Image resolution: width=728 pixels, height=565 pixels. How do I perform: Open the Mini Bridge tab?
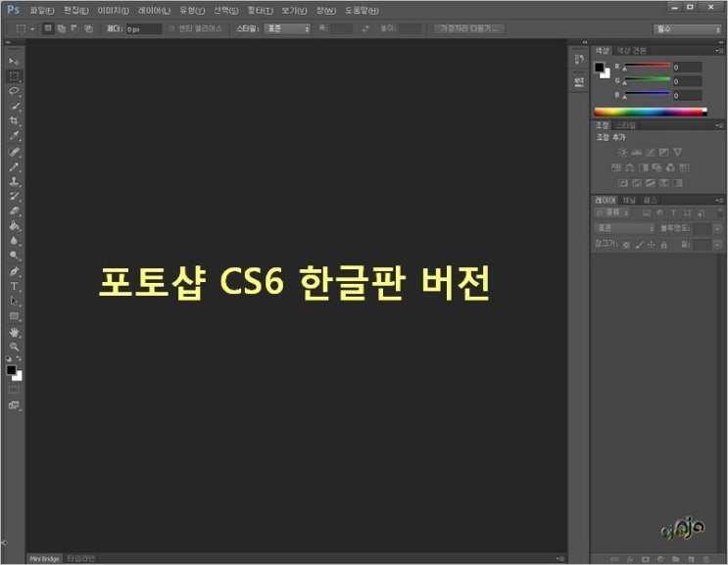pos(44,559)
